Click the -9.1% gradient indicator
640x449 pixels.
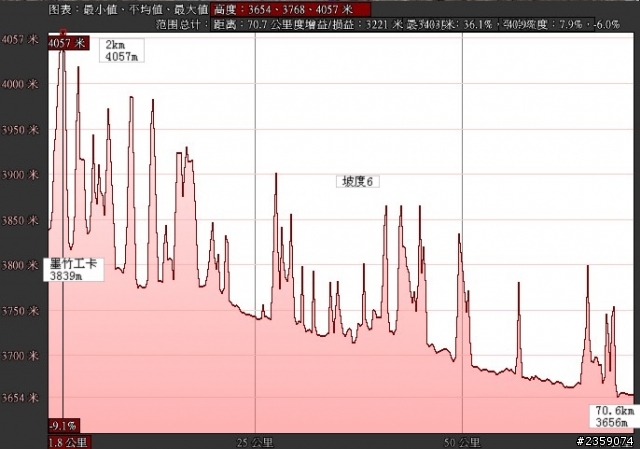63,426
